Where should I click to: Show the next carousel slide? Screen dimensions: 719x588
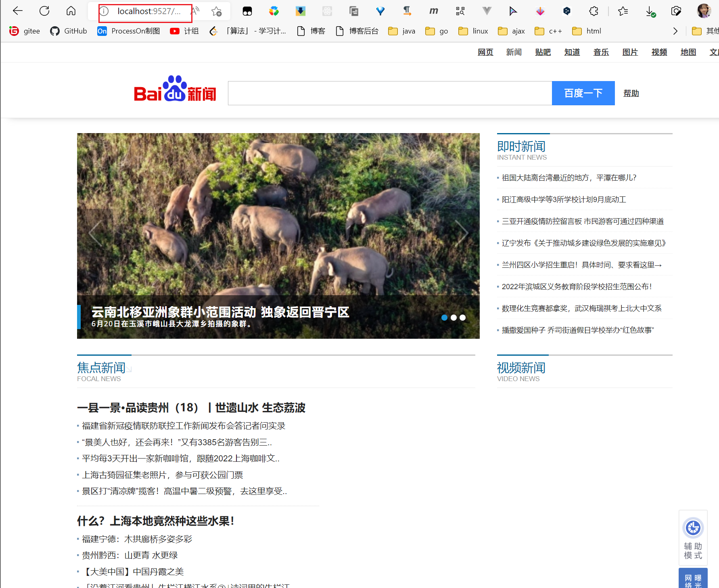[x=461, y=233]
